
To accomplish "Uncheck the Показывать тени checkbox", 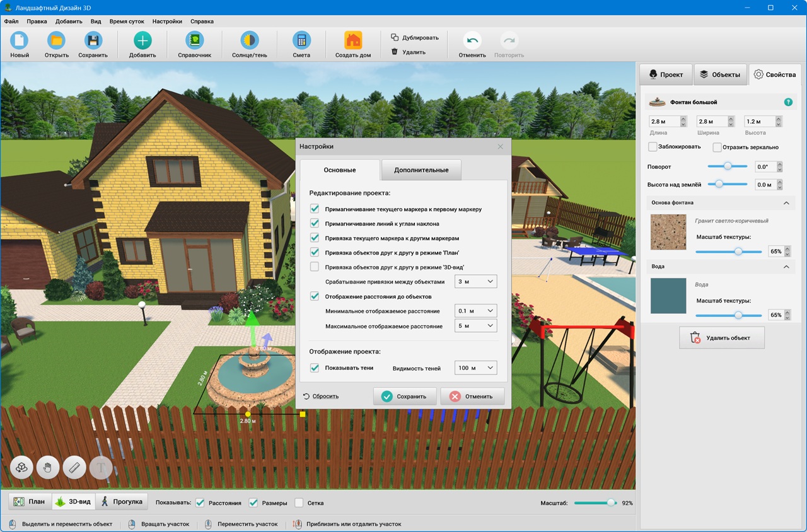I will [315, 367].
